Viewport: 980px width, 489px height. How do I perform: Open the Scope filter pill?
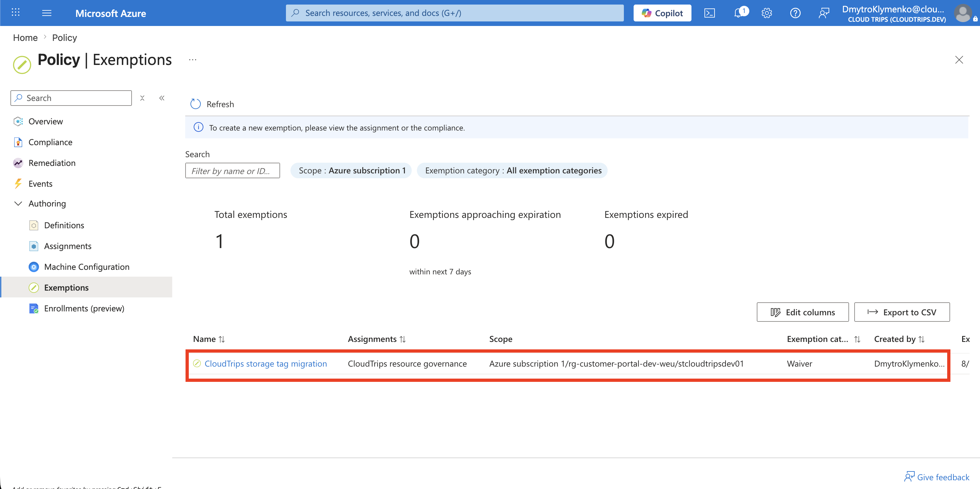coord(351,171)
